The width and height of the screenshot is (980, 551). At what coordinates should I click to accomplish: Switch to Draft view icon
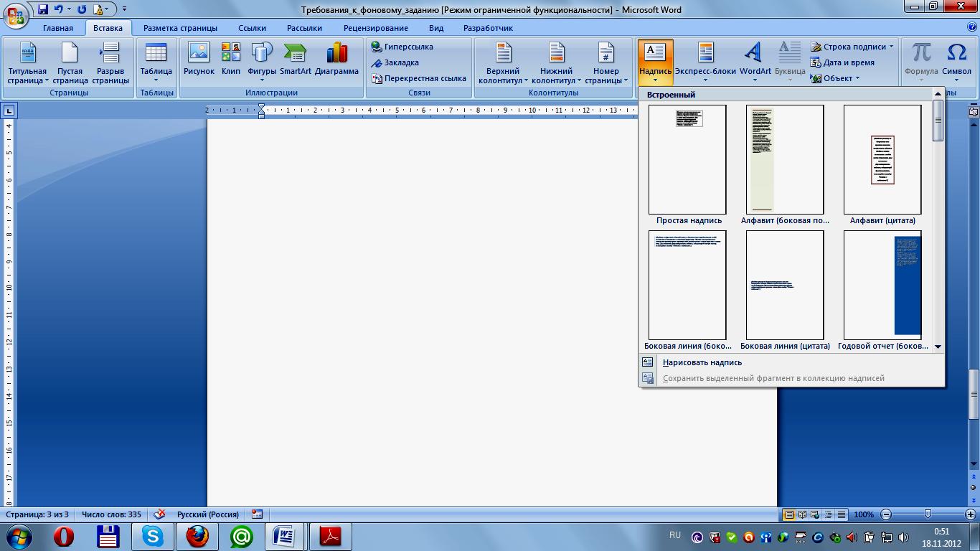[x=842, y=514]
